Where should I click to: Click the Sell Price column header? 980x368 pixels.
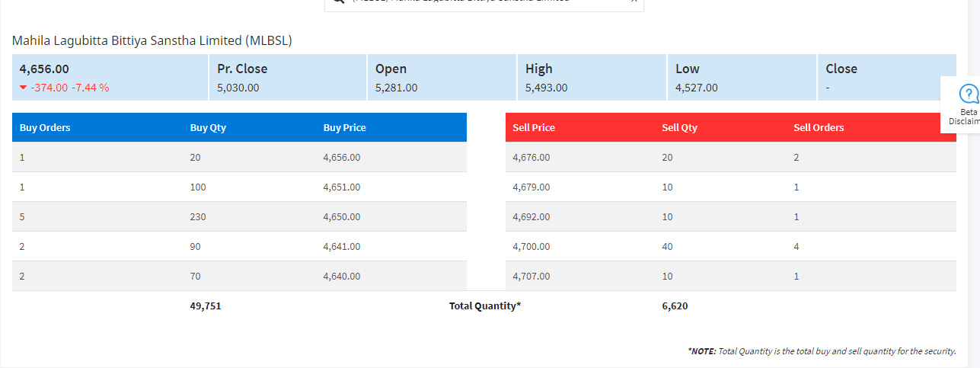[534, 128]
